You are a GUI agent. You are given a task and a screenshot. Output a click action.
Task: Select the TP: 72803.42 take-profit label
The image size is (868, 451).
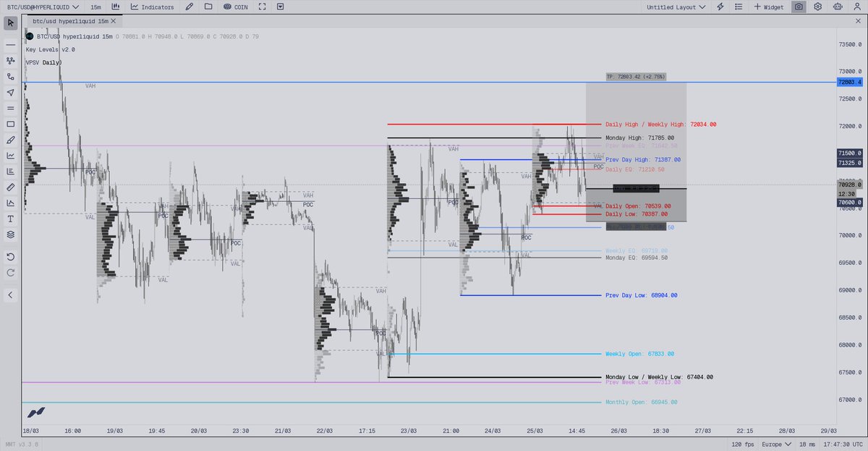point(636,76)
